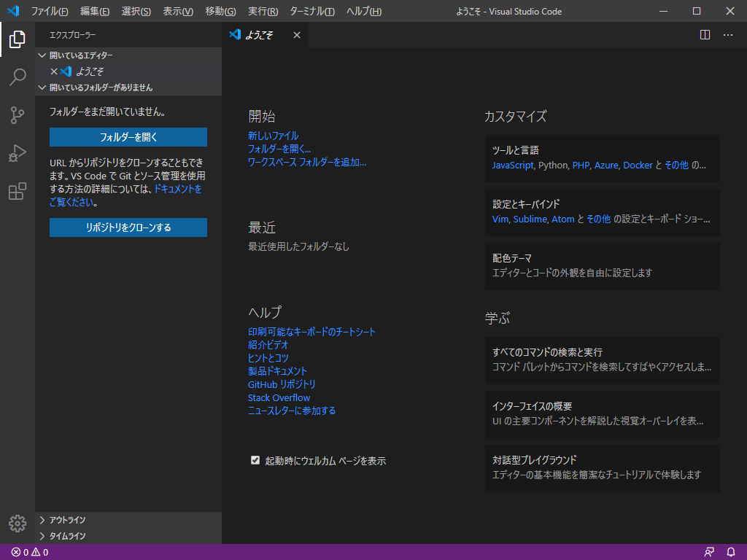Expand the アウトライン section
The width and height of the screenshot is (747, 560).
[x=128, y=520]
